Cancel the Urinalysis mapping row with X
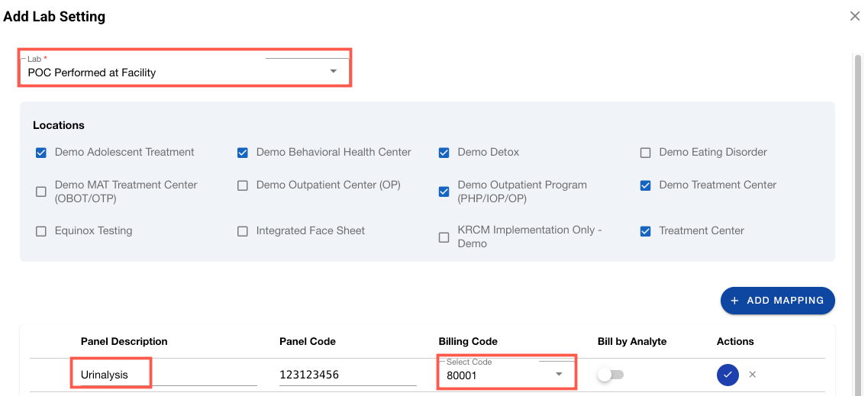The width and height of the screenshot is (868, 396). (752, 375)
